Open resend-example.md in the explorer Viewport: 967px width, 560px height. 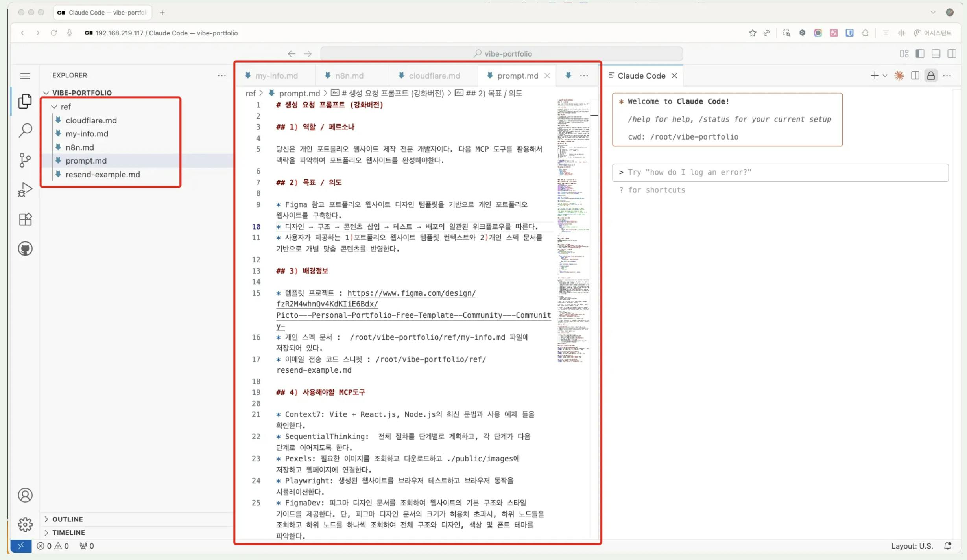point(103,174)
